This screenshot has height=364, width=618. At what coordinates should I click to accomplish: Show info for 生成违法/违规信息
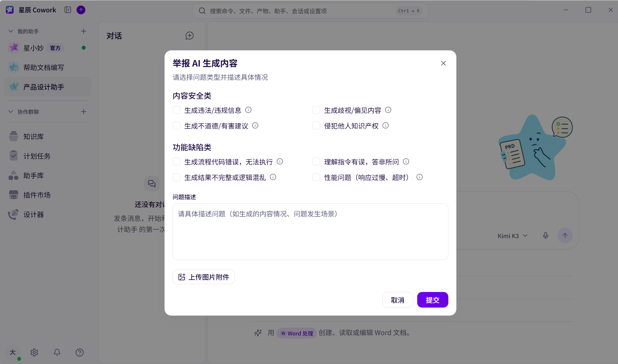click(248, 110)
